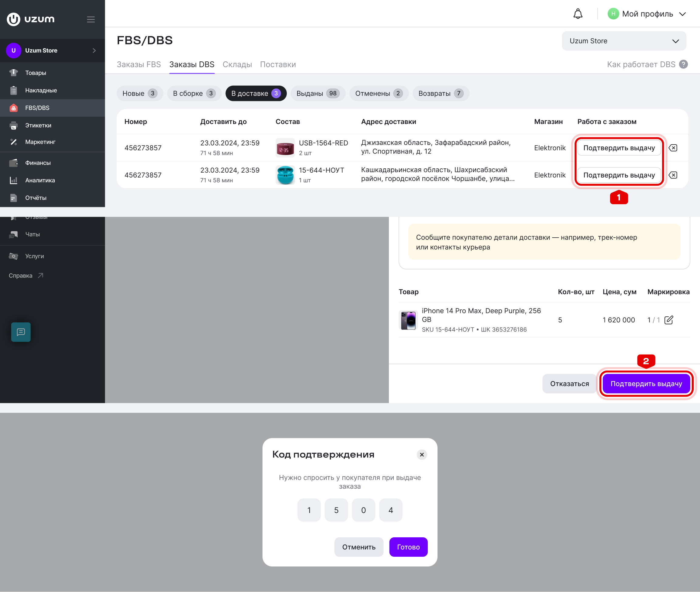Confirm delivery for 15-644-НОУТ order row
This screenshot has height=592, width=700.
619,175
